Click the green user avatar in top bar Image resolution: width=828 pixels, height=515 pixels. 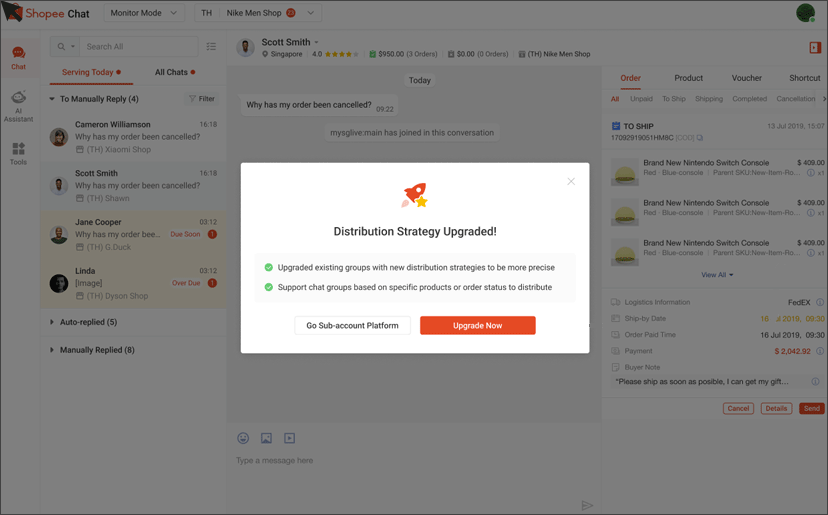[x=805, y=13]
